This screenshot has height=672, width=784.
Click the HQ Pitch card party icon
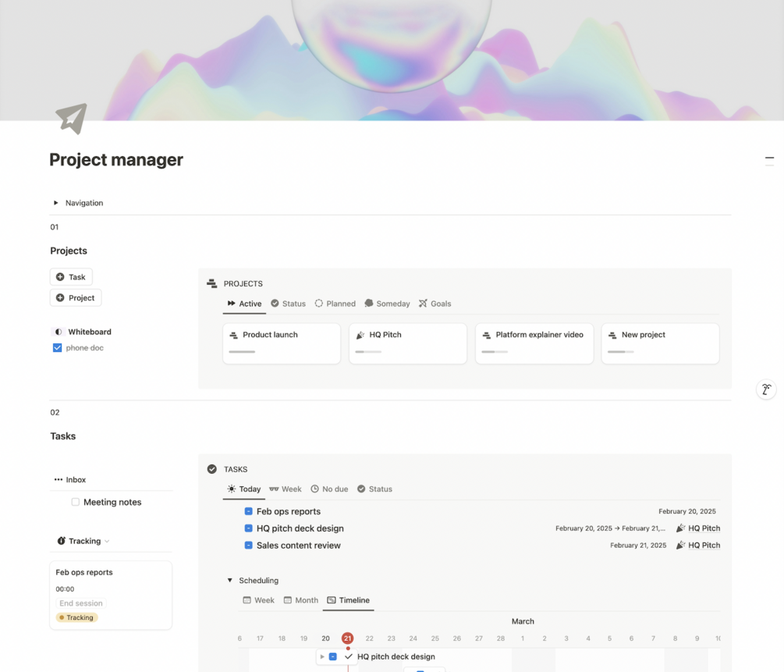tap(360, 335)
